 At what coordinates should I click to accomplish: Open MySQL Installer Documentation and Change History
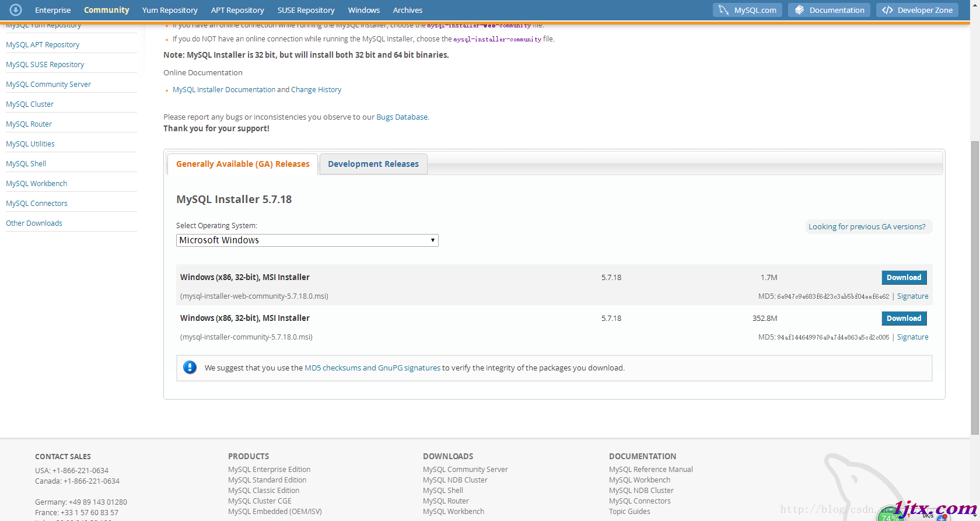257,90
